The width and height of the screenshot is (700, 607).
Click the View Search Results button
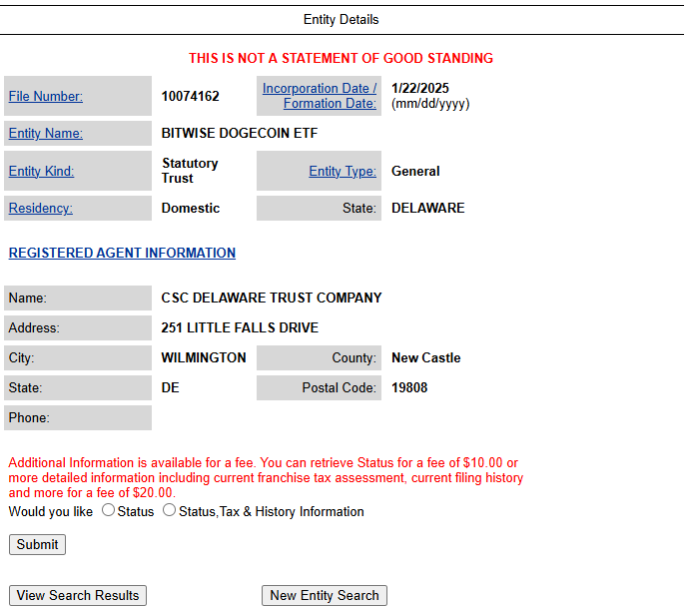[x=78, y=595]
